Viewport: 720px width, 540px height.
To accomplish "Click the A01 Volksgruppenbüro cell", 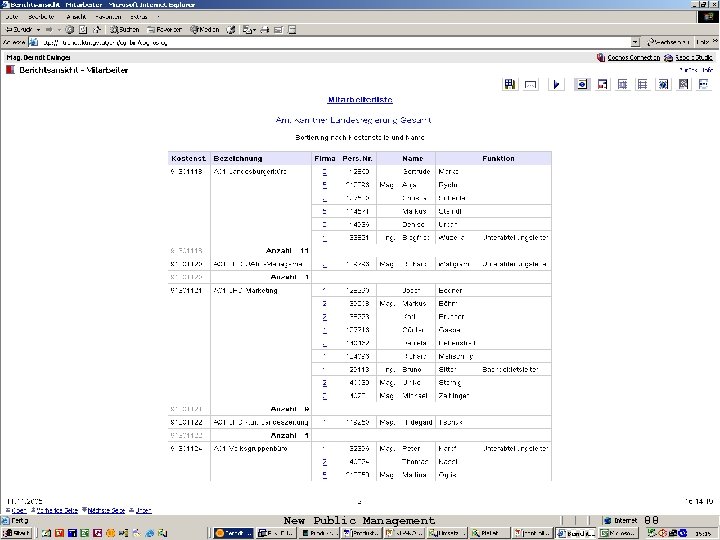I will pos(251,449).
